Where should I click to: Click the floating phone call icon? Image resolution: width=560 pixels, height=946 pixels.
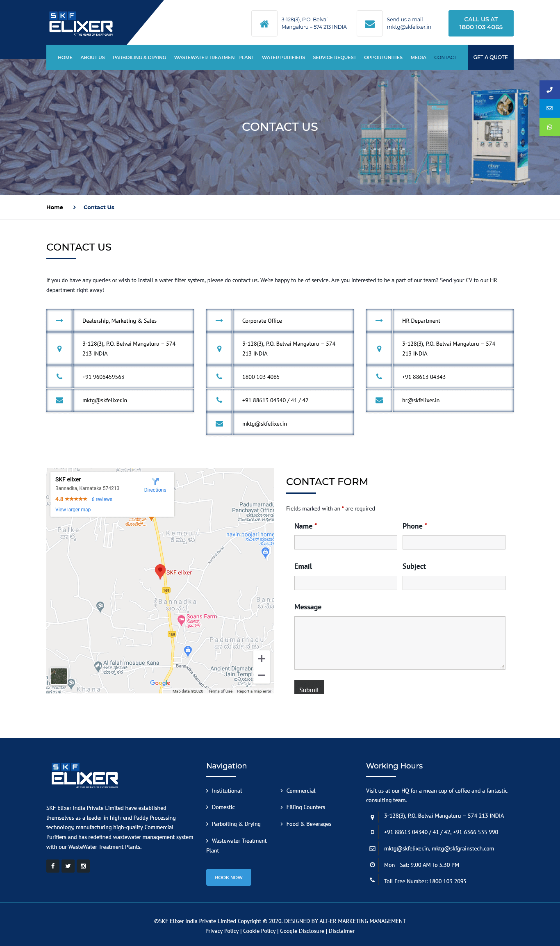[x=550, y=90]
